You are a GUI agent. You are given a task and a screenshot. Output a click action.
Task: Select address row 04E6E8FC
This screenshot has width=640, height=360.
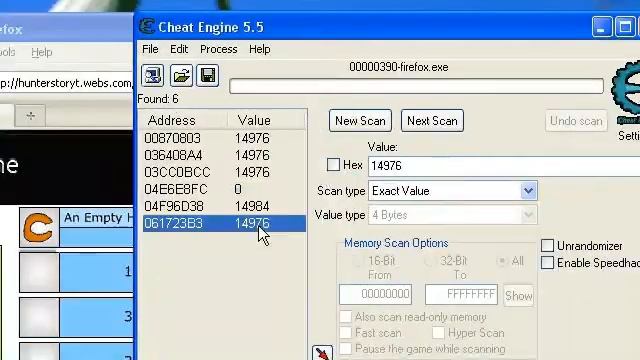tap(224, 189)
